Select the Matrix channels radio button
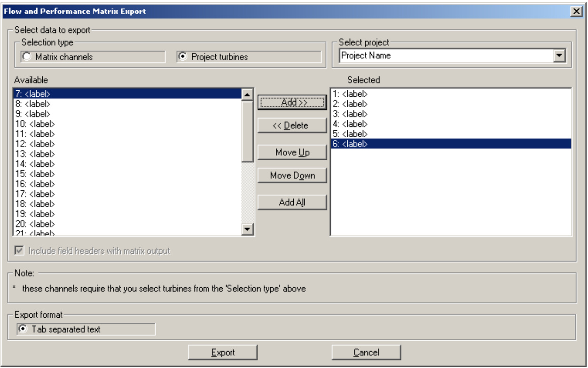This screenshot has height=368, width=588. [x=28, y=57]
